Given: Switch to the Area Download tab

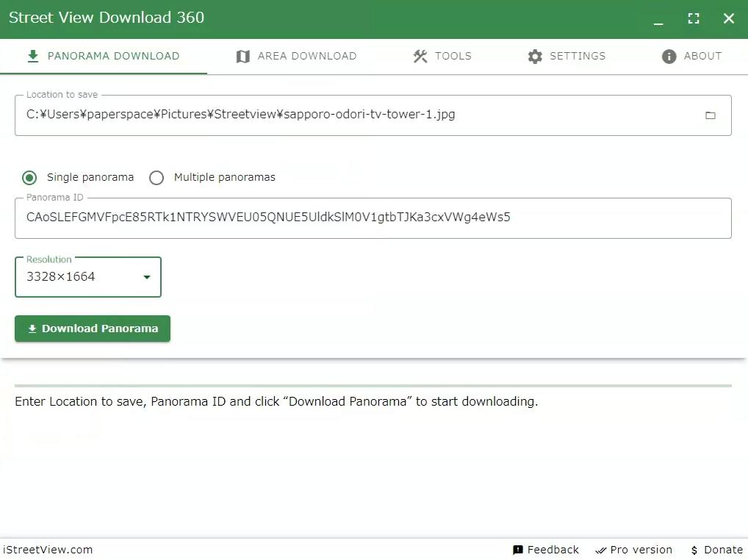Looking at the screenshot, I should click(x=296, y=57).
